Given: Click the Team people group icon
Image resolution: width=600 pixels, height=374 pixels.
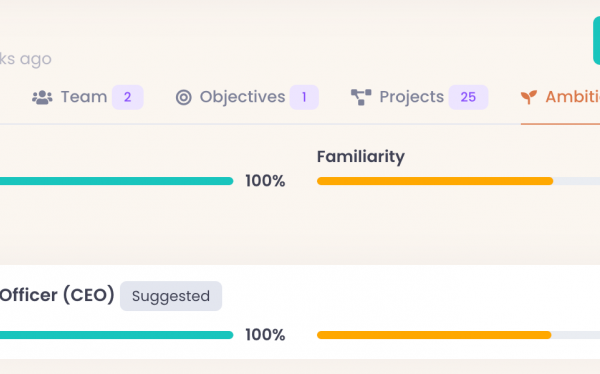Looking at the screenshot, I should tap(42, 97).
